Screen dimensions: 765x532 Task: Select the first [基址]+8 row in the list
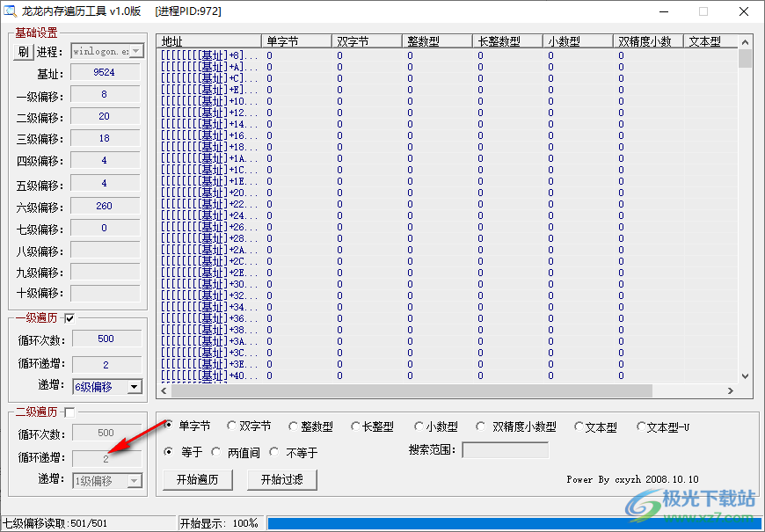(x=211, y=54)
